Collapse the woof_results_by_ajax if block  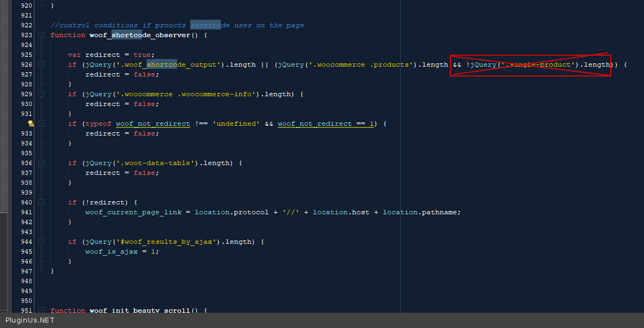point(41,242)
